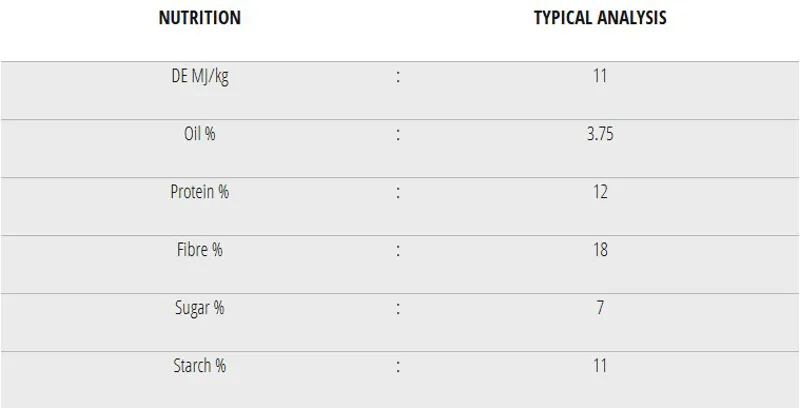Select the Sugar % row label
This screenshot has height=408, width=800.
[199, 308]
